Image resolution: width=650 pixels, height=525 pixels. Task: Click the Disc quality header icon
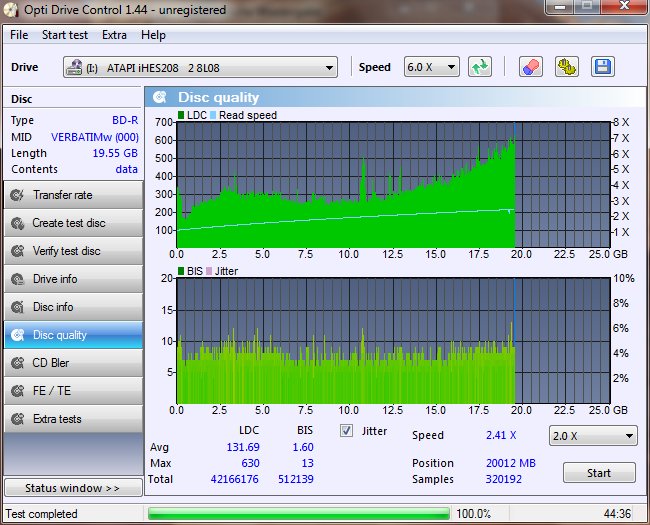point(160,97)
